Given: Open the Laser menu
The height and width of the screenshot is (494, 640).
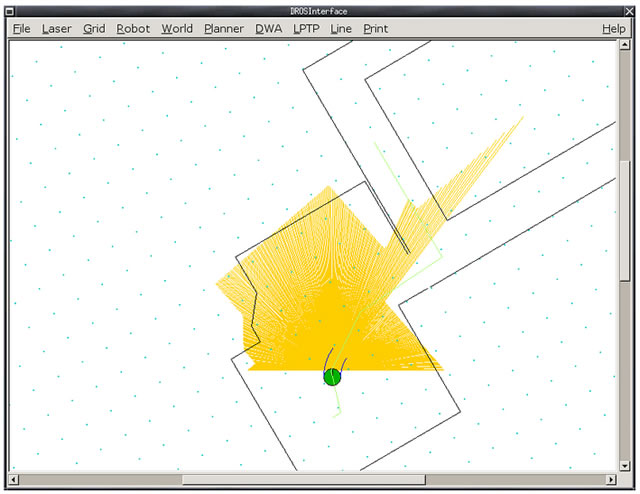Looking at the screenshot, I should [57, 29].
